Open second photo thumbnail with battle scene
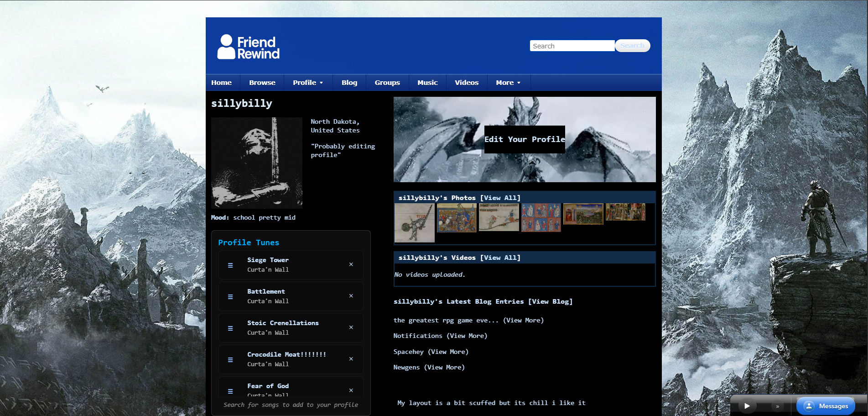The height and width of the screenshot is (416, 868). 457,218
